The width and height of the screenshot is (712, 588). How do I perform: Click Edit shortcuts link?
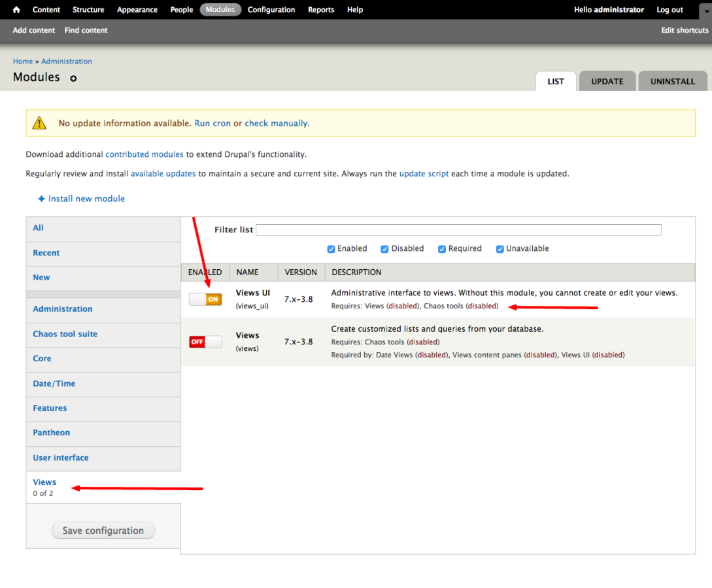pos(685,30)
